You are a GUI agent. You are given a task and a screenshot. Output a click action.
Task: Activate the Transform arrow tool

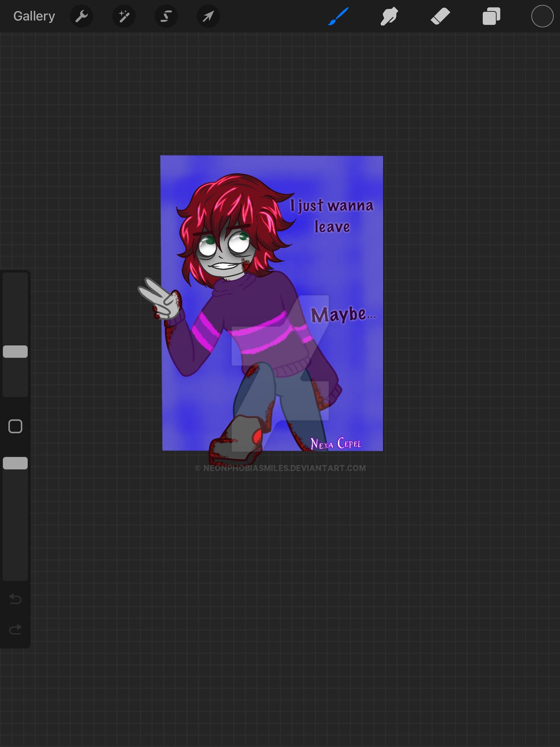pos(208,17)
